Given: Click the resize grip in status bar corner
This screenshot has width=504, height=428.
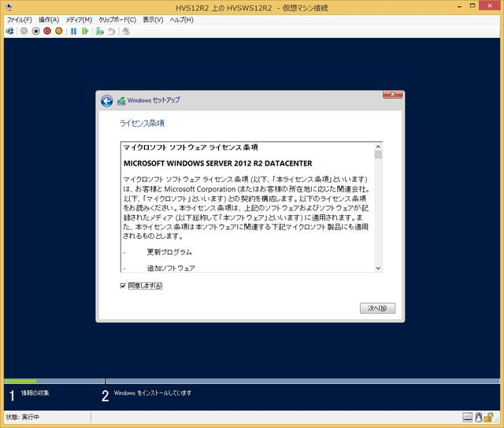Looking at the screenshot, I should (497, 421).
